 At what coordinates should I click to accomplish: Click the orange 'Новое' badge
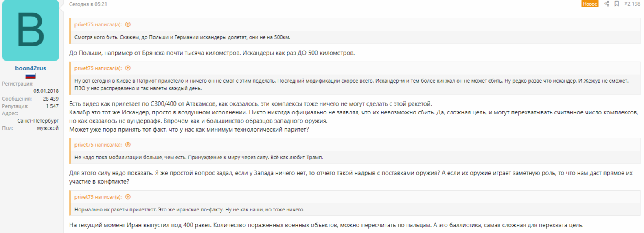click(x=590, y=4)
